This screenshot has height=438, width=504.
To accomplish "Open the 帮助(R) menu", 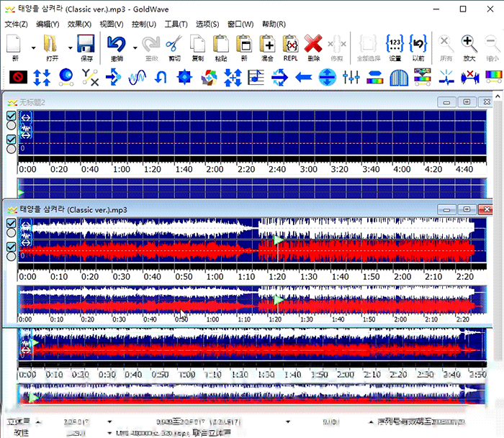I will [x=274, y=24].
